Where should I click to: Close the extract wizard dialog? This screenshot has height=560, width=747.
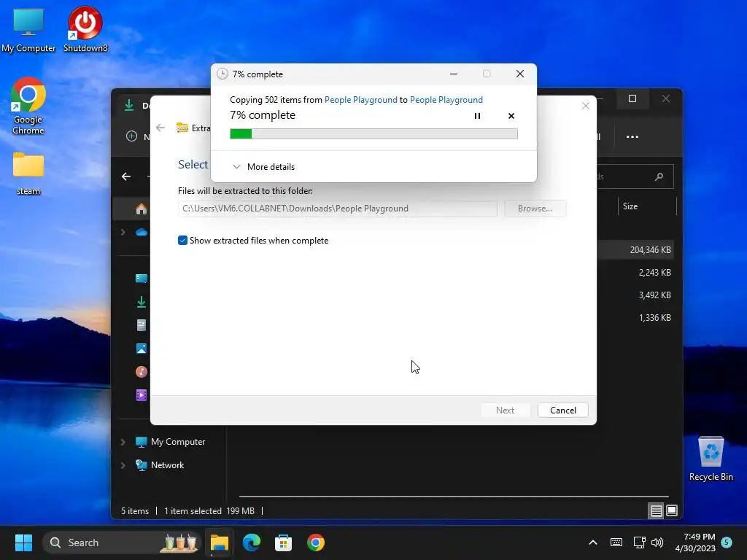[586, 106]
